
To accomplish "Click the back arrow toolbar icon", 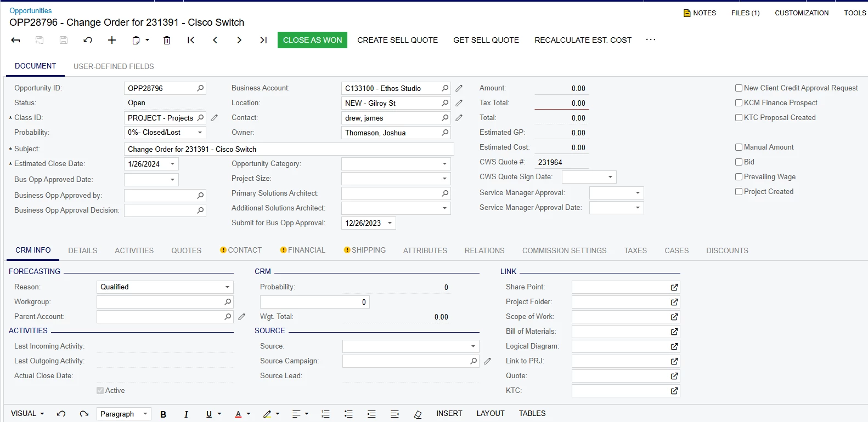I will pos(15,40).
